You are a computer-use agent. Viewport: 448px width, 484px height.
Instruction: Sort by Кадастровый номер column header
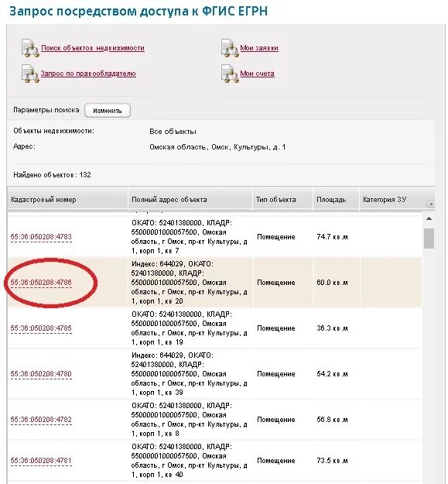tap(67, 199)
